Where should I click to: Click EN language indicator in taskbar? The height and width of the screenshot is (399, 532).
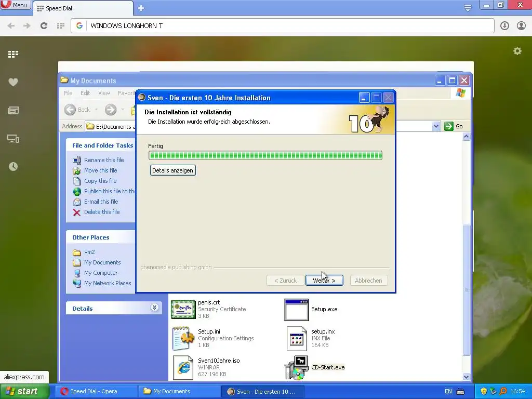[448, 391]
